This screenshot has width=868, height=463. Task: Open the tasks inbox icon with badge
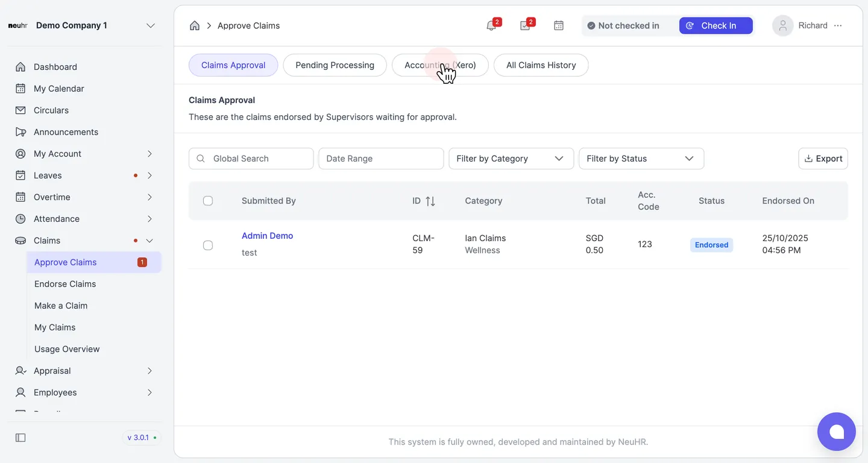(x=525, y=25)
